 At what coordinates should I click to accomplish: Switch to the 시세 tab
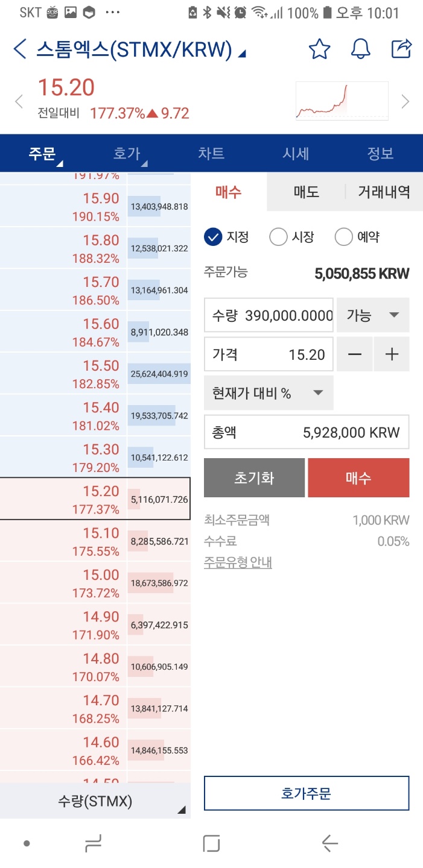click(x=296, y=153)
